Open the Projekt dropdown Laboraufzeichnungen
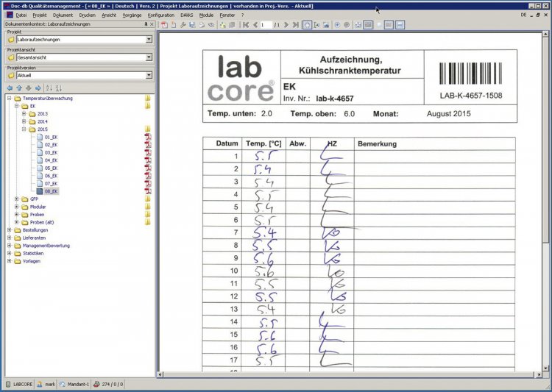The image size is (552, 392). click(149, 39)
